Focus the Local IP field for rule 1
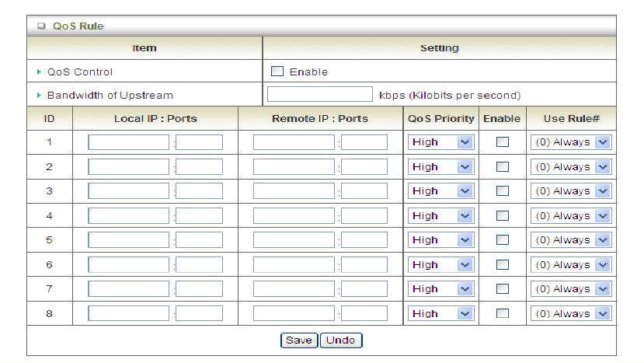 pyautogui.click(x=128, y=142)
